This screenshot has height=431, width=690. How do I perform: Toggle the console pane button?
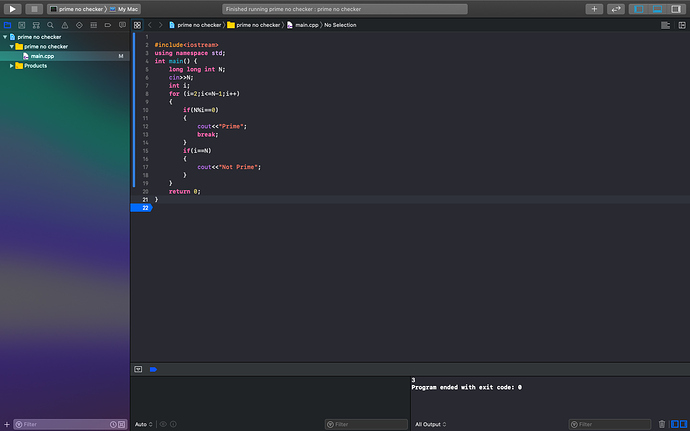tap(683, 424)
